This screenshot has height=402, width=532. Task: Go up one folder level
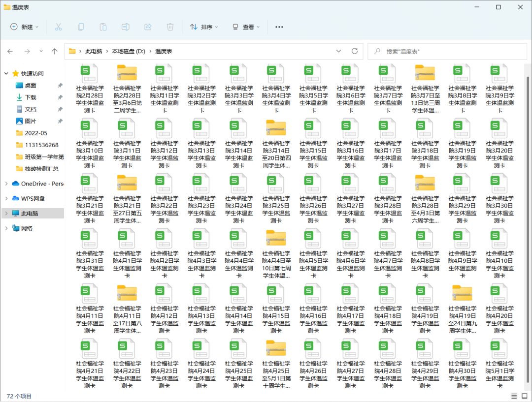(x=55, y=51)
